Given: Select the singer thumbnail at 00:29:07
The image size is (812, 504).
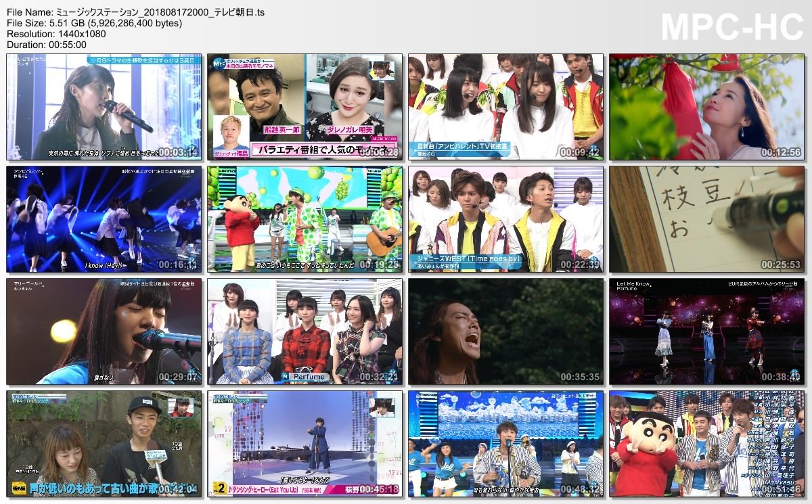Looking at the screenshot, I should (104, 331).
